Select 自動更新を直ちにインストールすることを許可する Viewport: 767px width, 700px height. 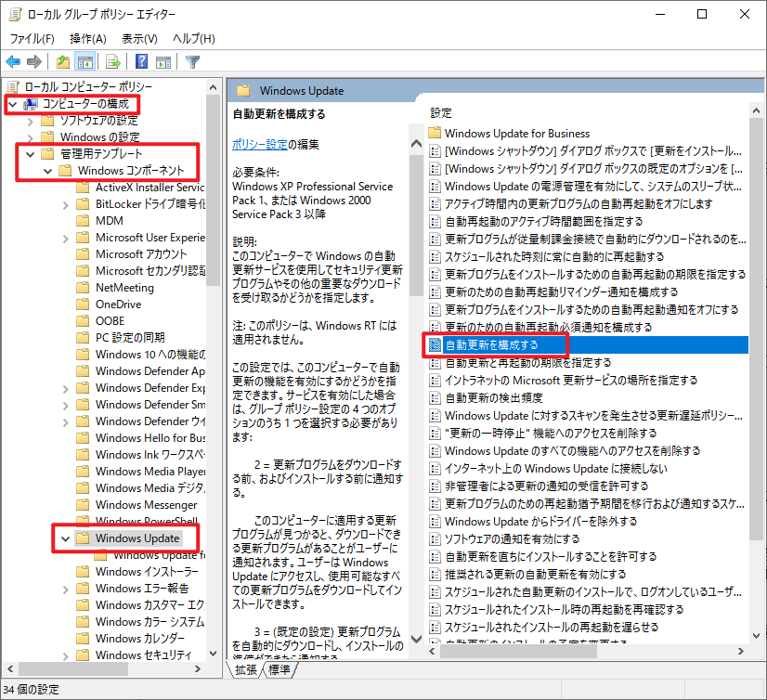tap(551, 557)
